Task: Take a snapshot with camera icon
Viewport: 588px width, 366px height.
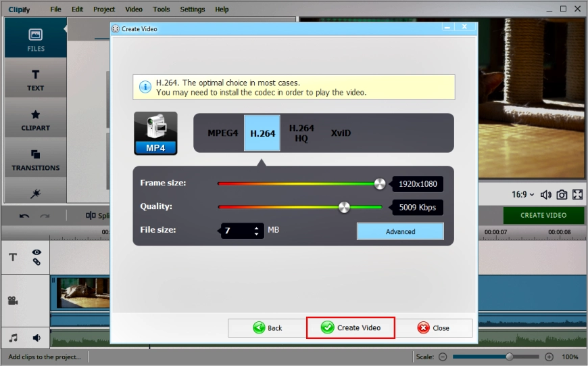Action: pyautogui.click(x=562, y=194)
